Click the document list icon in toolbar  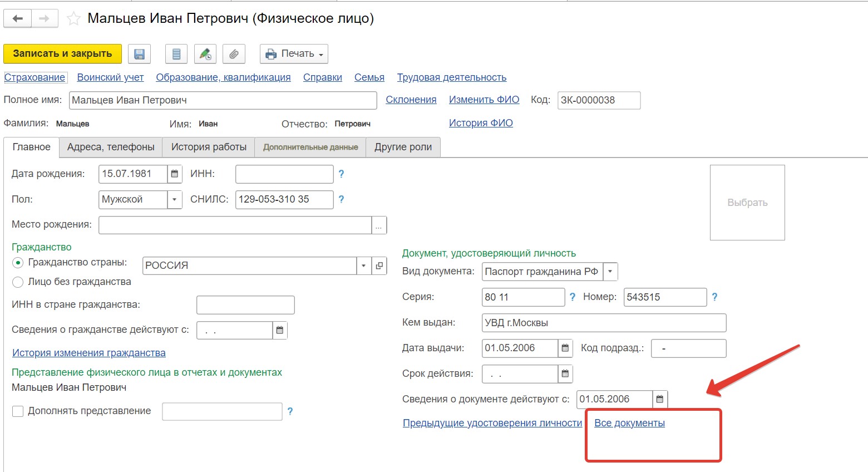(176, 54)
